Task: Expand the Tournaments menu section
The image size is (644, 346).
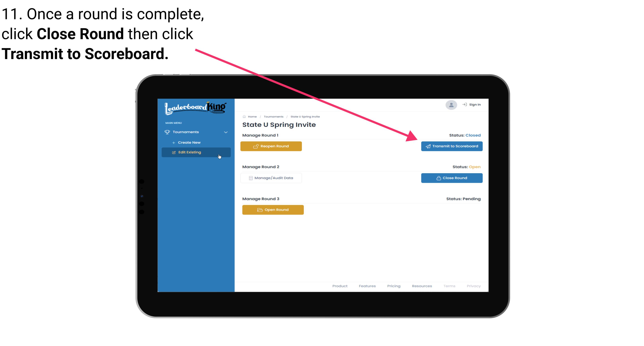Action: tap(196, 132)
